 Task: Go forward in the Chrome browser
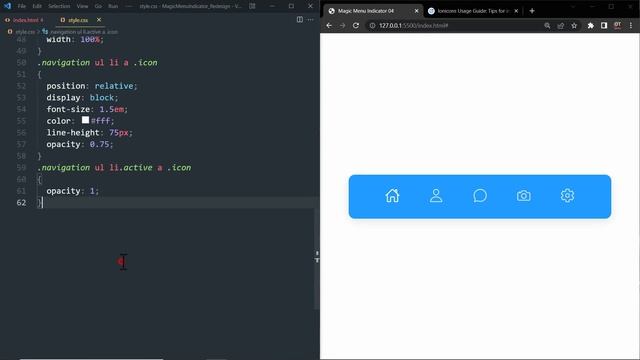coord(342,25)
